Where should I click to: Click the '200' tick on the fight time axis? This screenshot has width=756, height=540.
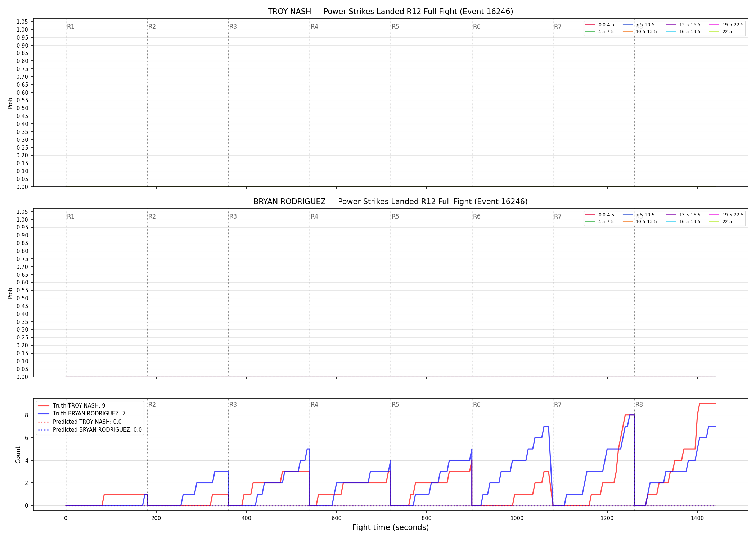[x=156, y=518]
